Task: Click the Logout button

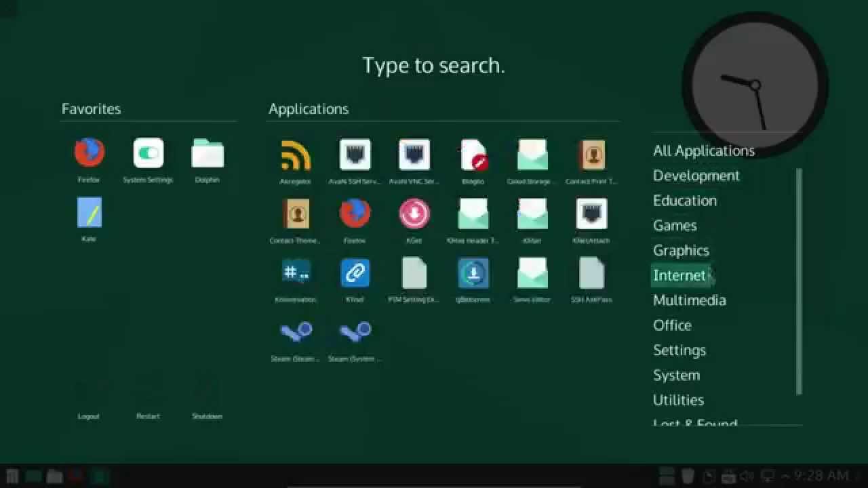Action: point(89,400)
